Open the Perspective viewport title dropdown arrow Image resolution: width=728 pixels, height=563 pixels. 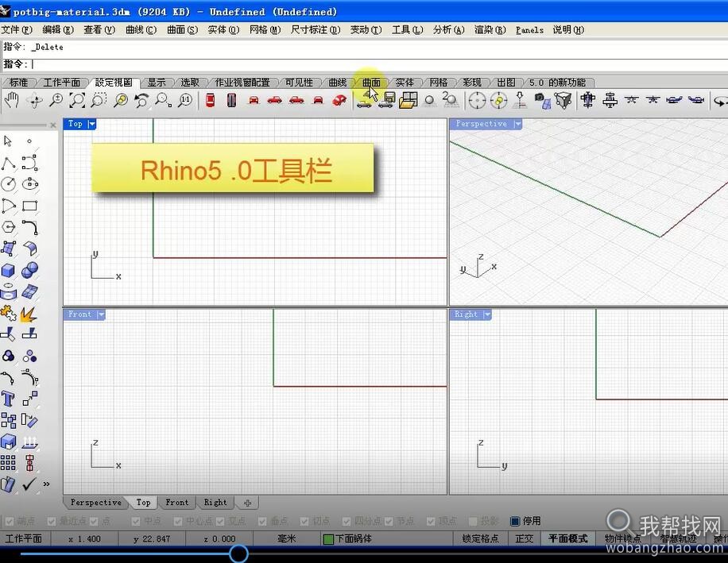517,124
